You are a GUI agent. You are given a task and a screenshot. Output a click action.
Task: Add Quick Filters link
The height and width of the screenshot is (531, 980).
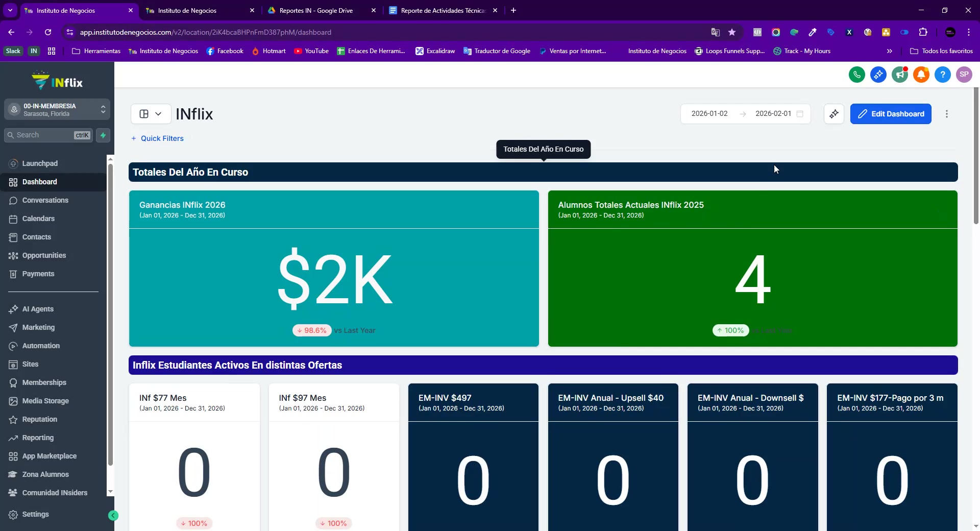coord(157,138)
